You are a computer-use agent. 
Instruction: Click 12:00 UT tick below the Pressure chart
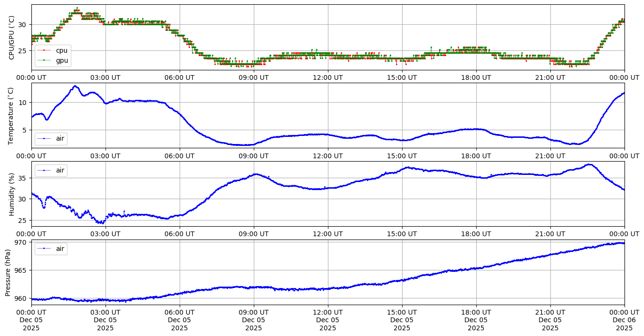point(327,312)
